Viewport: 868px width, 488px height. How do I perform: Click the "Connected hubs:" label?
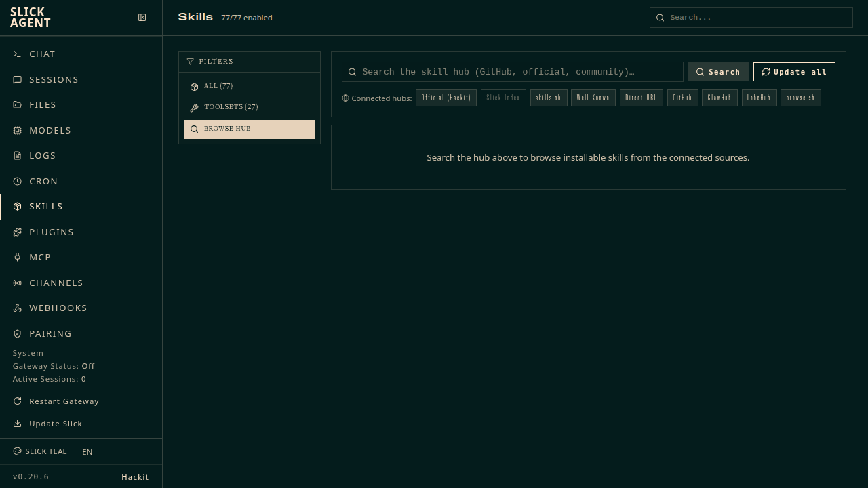(382, 98)
